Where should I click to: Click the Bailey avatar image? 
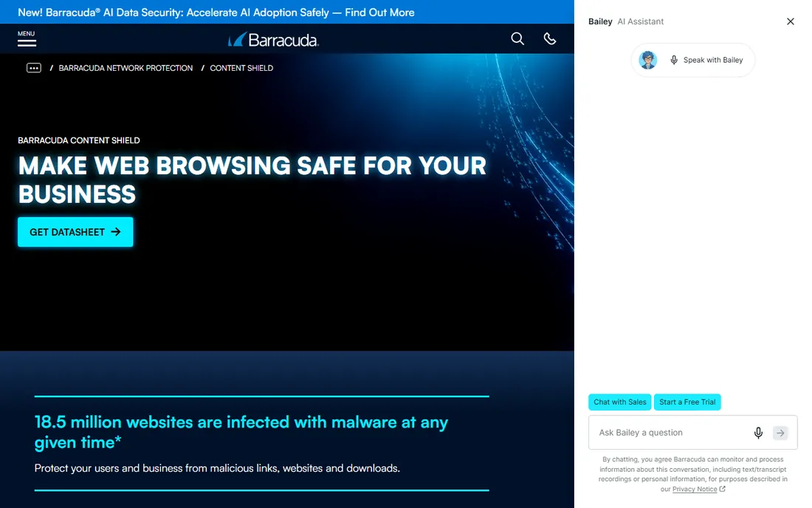coord(648,60)
